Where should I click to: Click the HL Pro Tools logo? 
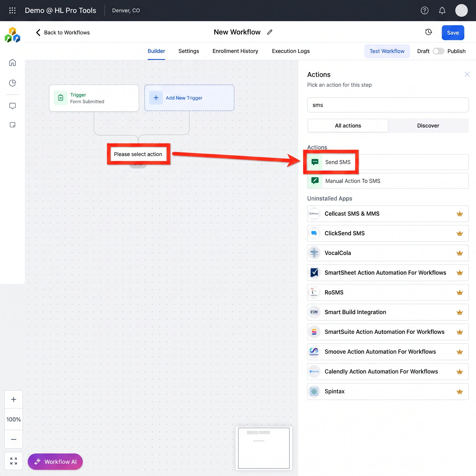[12, 35]
